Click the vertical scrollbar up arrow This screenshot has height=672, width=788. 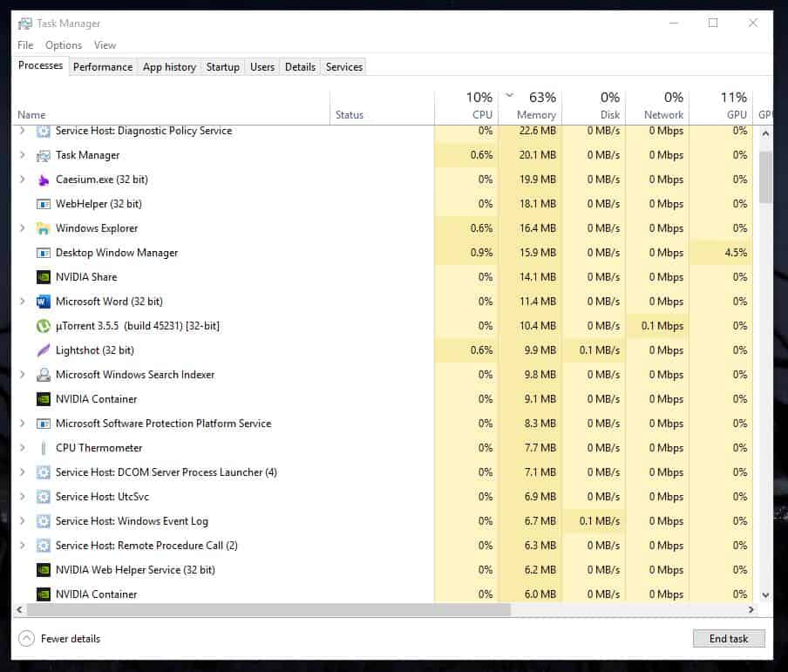click(x=765, y=133)
